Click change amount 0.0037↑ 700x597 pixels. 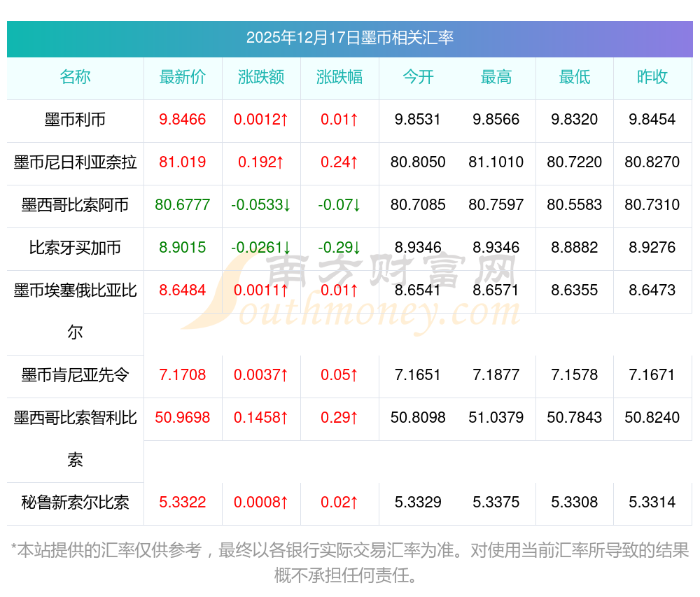260,375
